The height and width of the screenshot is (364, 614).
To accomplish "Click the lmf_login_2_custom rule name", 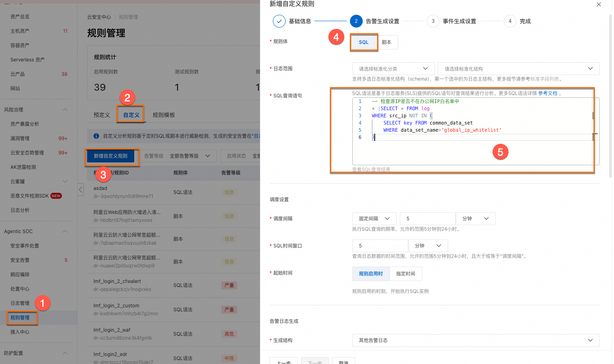I will (x=116, y=306).
